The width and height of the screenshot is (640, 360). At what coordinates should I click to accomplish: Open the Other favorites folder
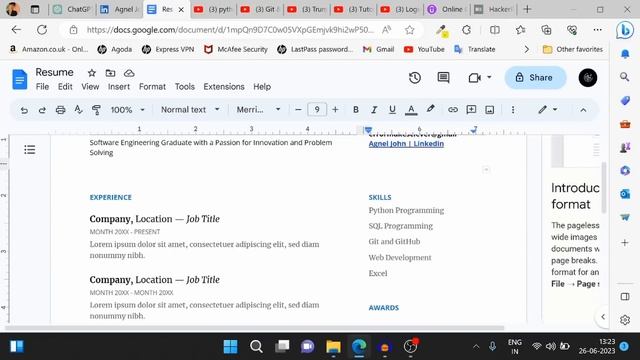(573, 49)
